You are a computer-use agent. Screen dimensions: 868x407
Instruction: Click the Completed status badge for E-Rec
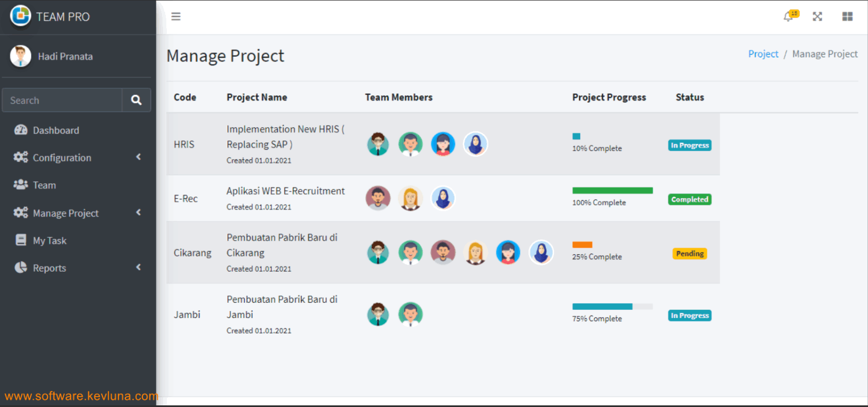pos(690,200)
